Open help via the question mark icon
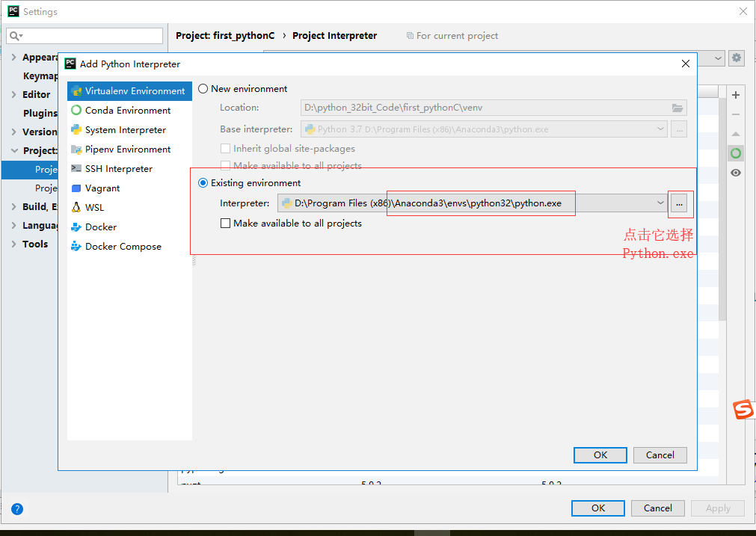Screen dimensions: 756x536 coord(16,508)
